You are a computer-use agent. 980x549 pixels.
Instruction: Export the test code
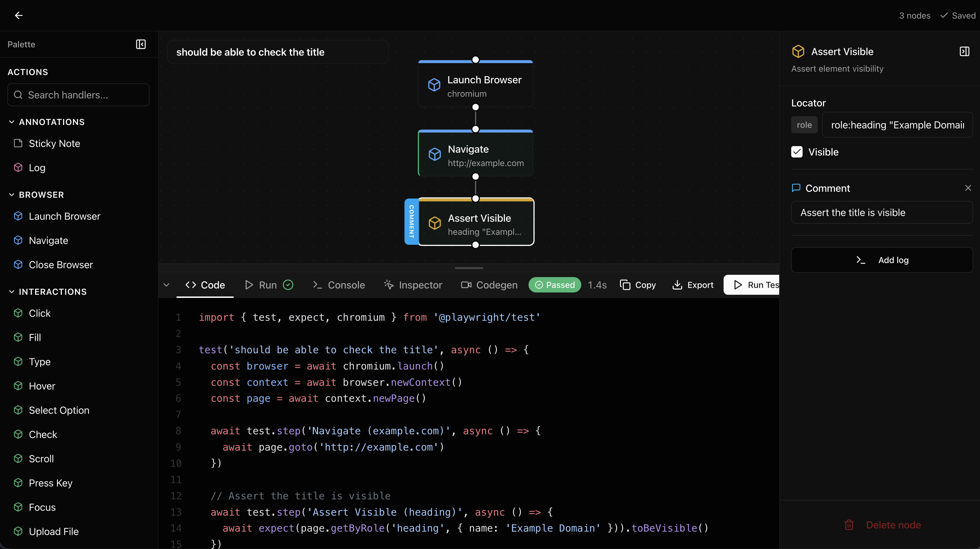point(693,284)
